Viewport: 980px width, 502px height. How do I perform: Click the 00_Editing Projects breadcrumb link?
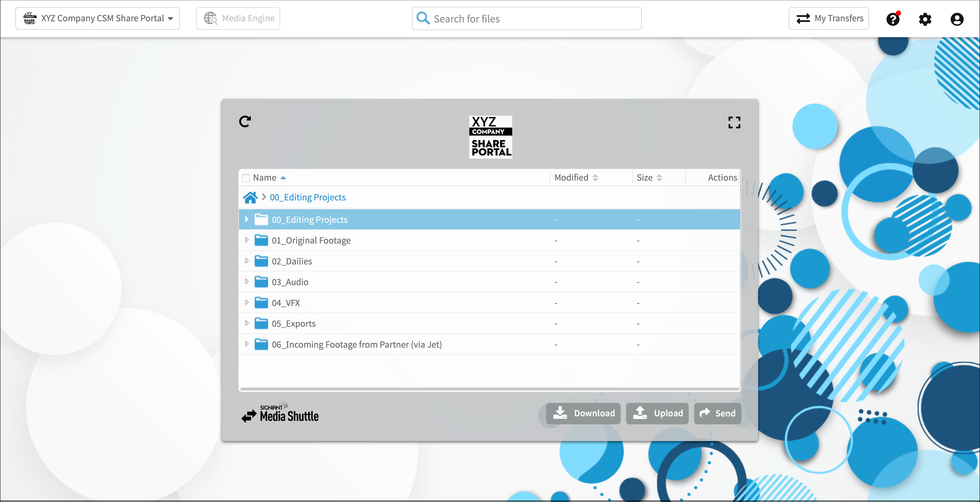click(307, 198)
